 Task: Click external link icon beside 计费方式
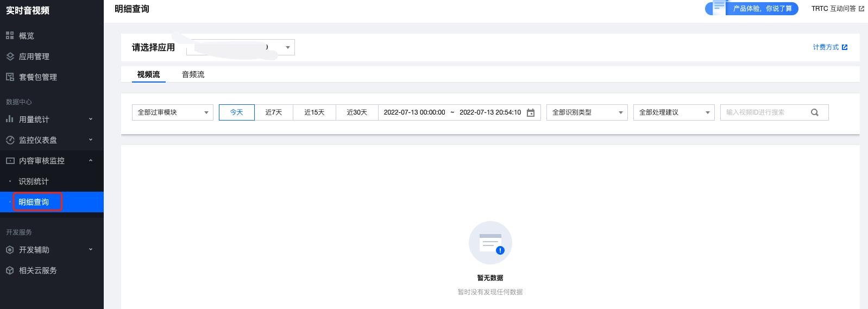coord(845,47)
